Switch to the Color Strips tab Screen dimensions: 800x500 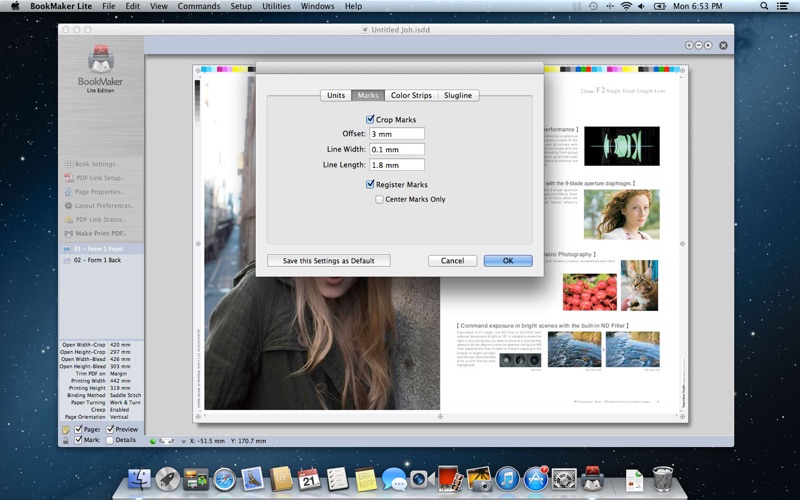point(411,95)
